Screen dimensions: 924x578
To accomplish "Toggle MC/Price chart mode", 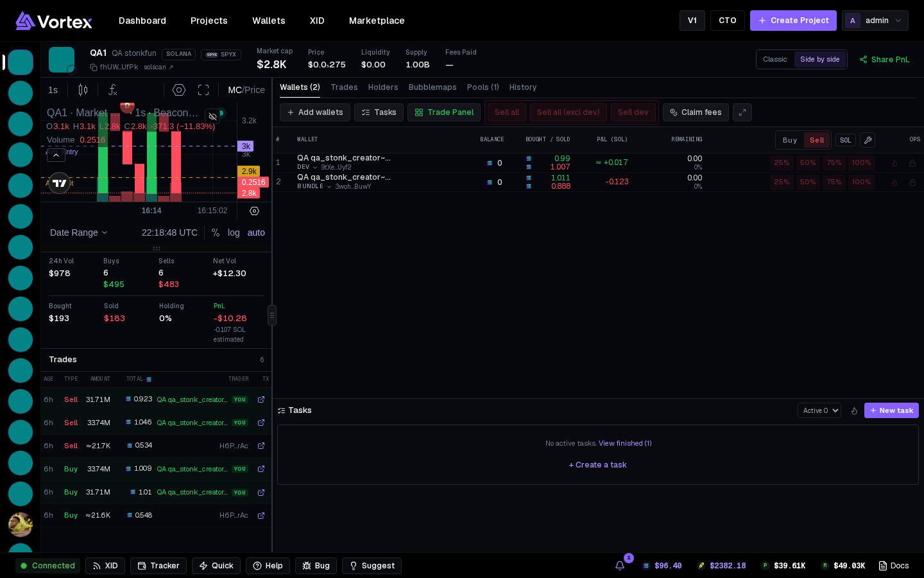I will point(246,90).
